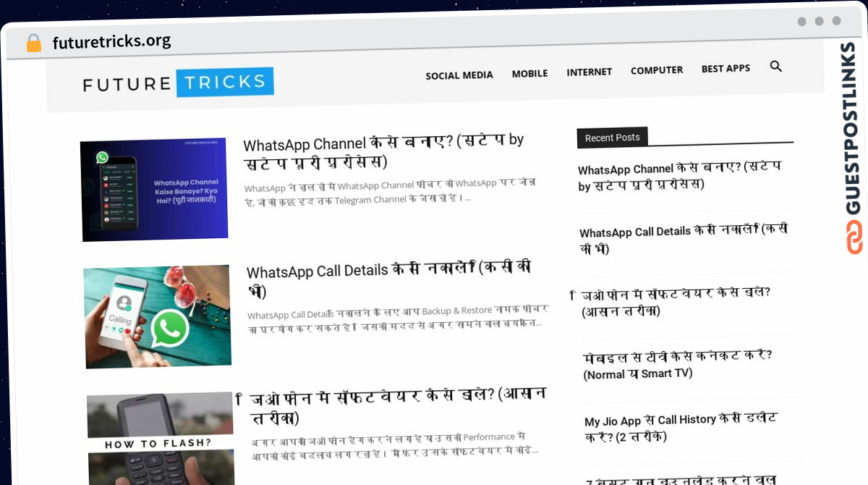Viewport: 868px width, 485px height.
Task: Select the Recent Posts widget heading
Action: coord(612,137)
